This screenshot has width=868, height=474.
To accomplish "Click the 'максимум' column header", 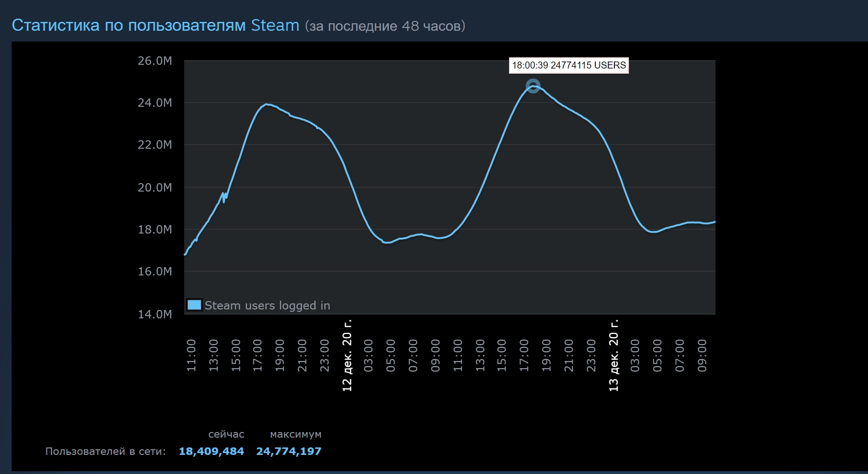I will [x=296, y=434].
